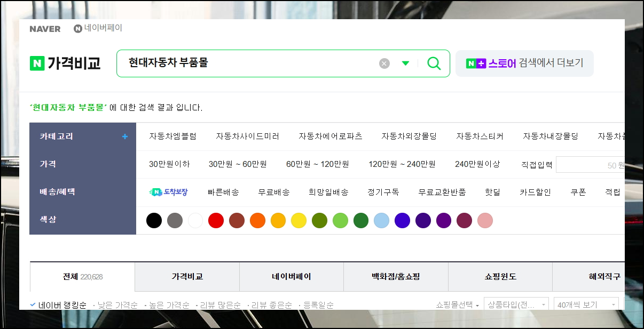Select the 자동차내장몰딩 category
Viewport: 644px width, 329px height.
click(x=551, y=137)
